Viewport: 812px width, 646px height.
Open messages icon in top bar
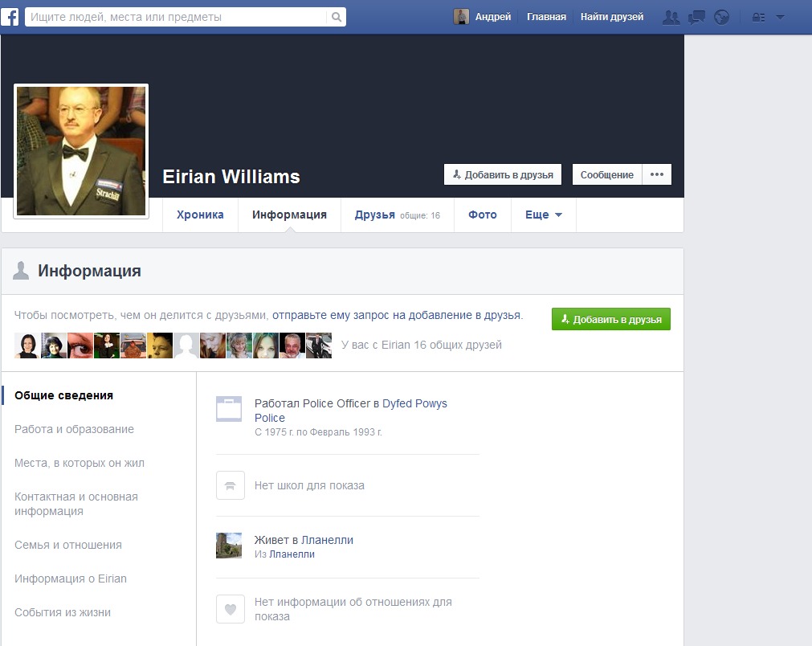[x=696, y=17]
